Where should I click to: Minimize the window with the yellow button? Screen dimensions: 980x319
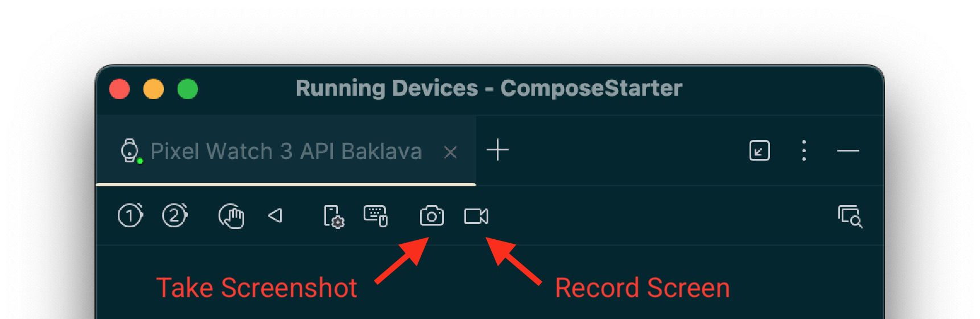click(154, 89)
